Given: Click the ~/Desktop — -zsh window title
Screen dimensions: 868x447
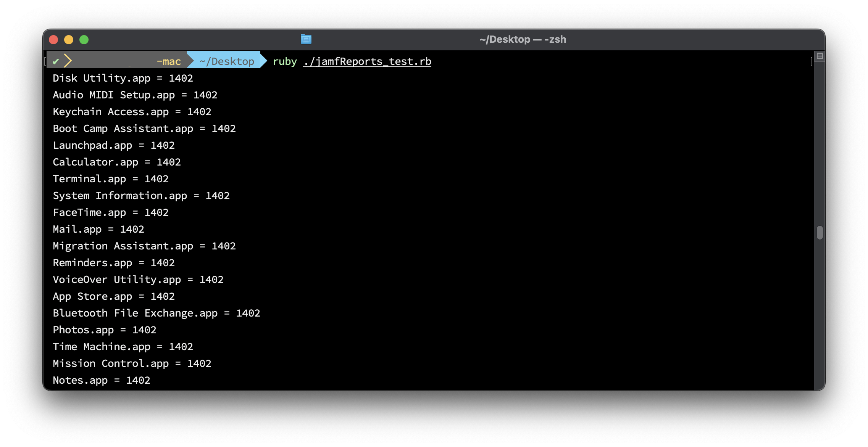Looking at the screenshot, I should pyautogui.click(x=522, y=39).
